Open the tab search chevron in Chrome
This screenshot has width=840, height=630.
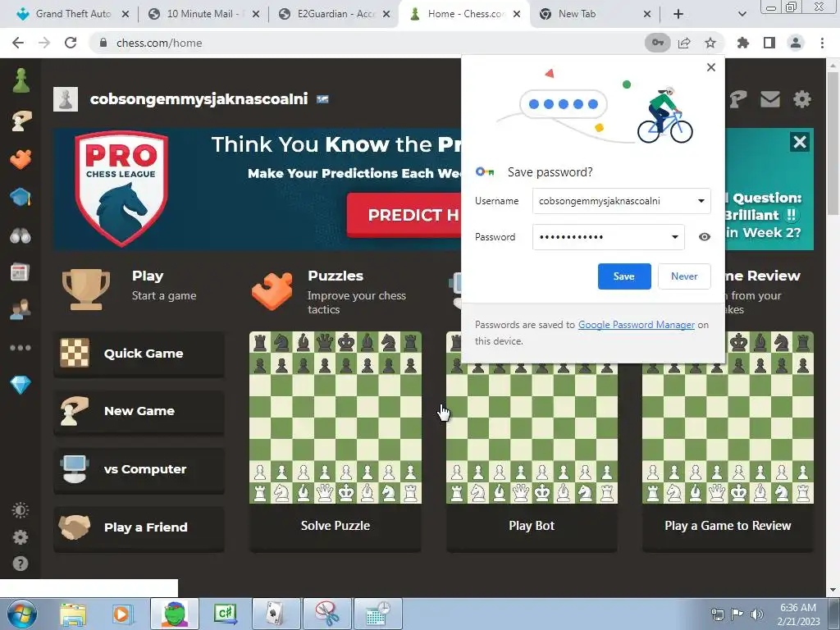[x=742, y=14]
